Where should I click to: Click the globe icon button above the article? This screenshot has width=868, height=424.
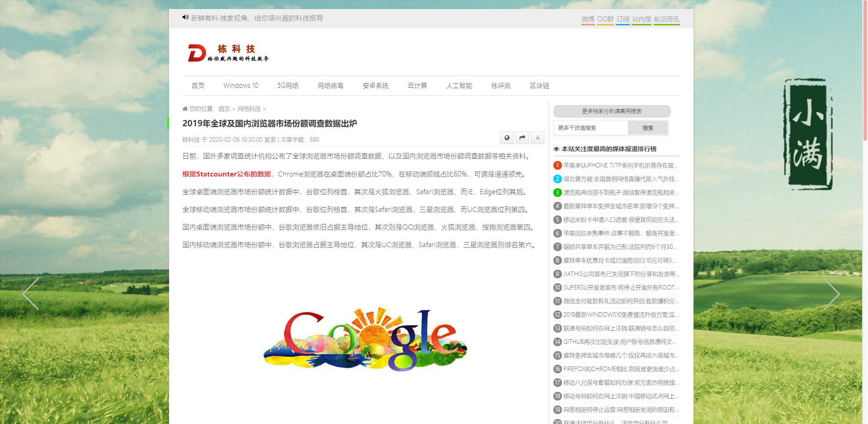point(507,138)
